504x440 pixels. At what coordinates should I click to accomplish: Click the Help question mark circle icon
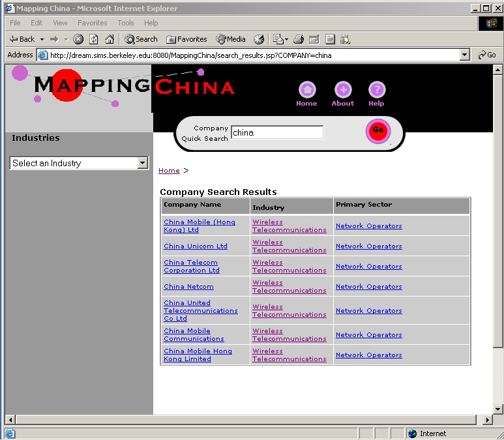(377, 90)
